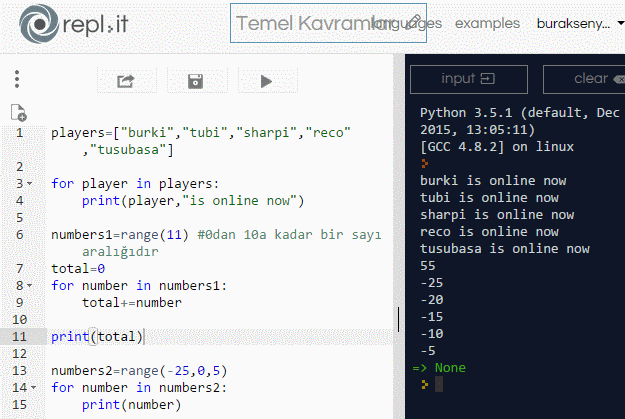The image size is (625, 419).
Task: Open the three-dot options menu
Action: coord(17,80)
